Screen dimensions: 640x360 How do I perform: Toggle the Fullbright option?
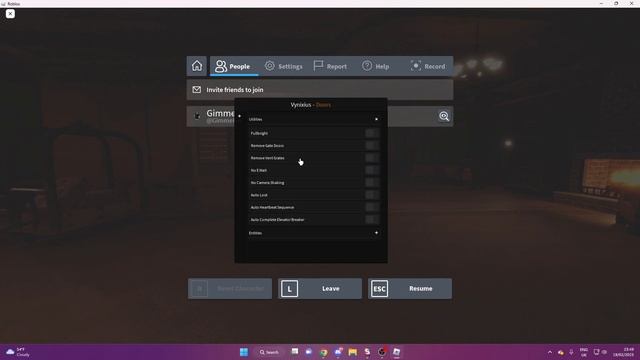(x=372, y=133)
